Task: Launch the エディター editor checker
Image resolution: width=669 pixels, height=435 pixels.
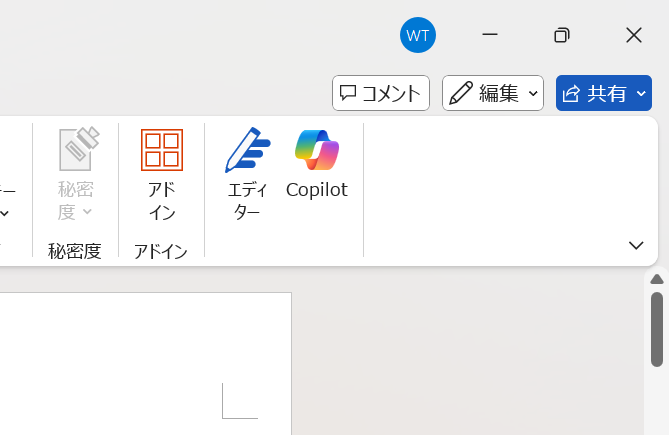Action: tap(247, 174)
